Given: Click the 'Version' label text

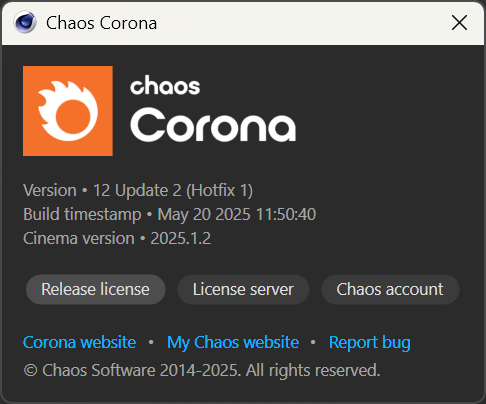Looking at the screenshot, I should coord(50,191).
